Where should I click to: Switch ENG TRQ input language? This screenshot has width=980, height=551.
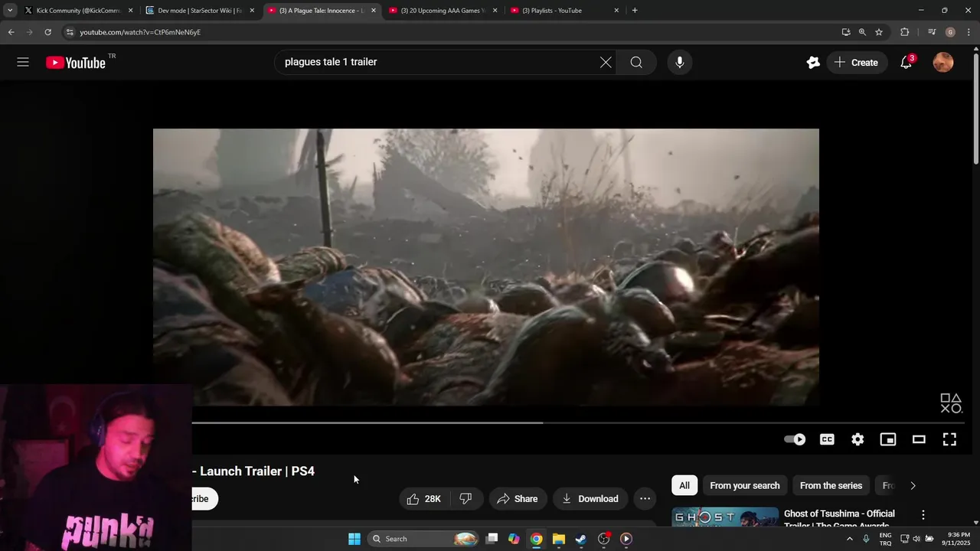(885, 539)
